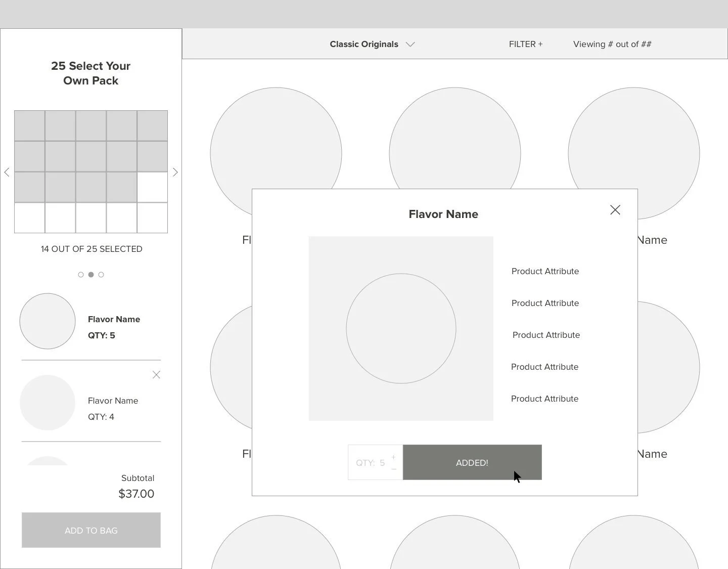728x569 pixels.
Task: Select the first carousel pagination dot
Action: pos(81,275)
